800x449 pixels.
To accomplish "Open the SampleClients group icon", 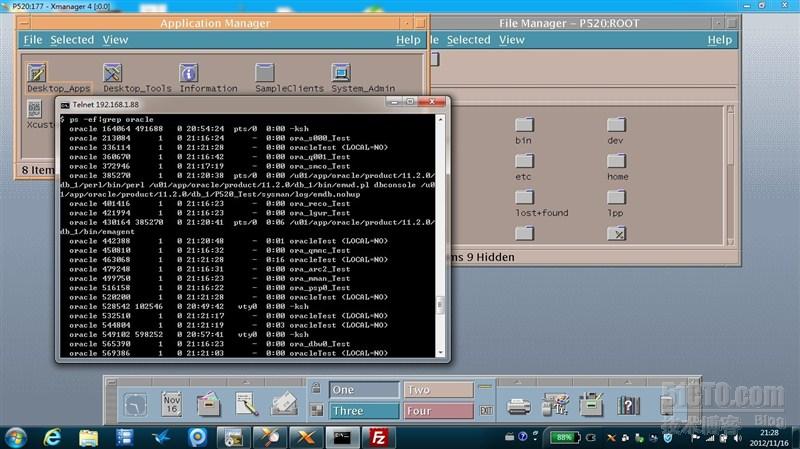I will pyautogui.click(x=265, y=73).
